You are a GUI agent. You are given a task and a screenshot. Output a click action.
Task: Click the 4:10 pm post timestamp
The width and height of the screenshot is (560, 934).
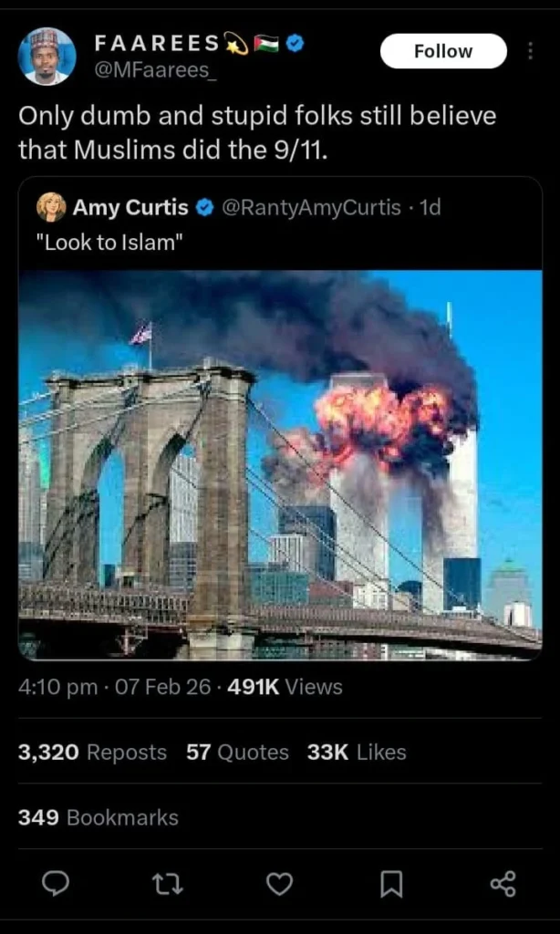point(57,687)
